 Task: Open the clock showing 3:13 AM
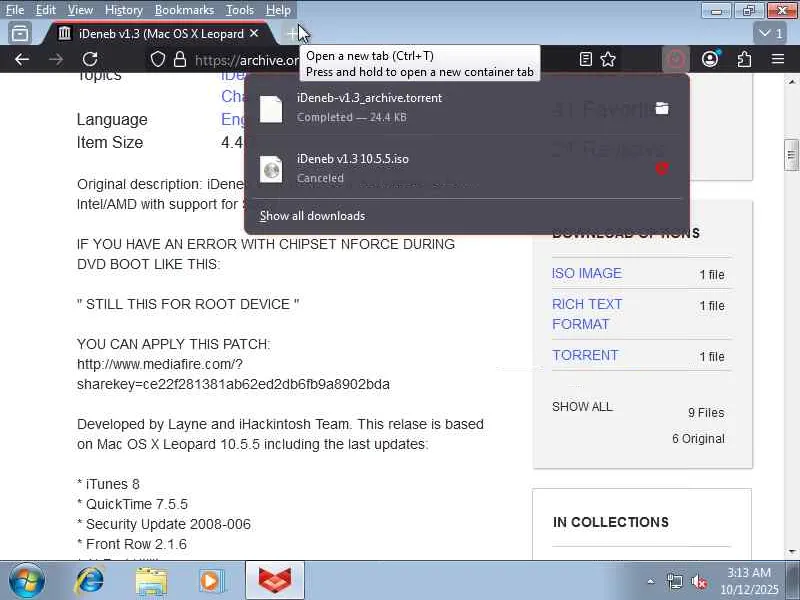pyautogui.click(x=749, y=581)
